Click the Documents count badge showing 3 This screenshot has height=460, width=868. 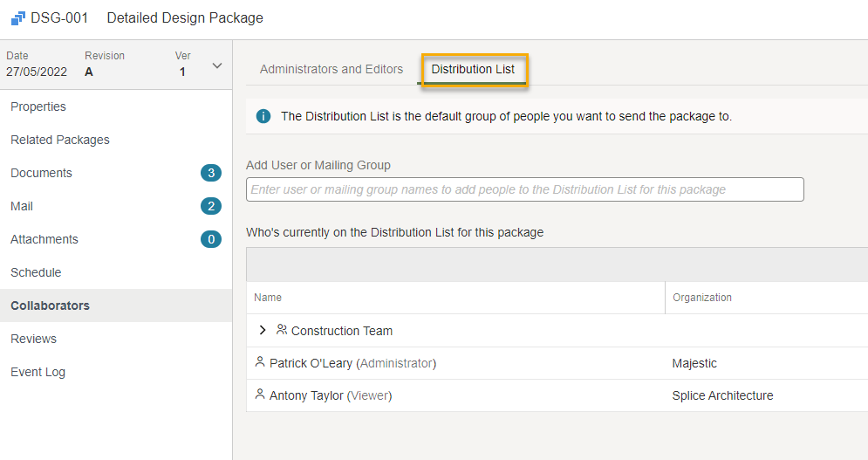[x=211, y=173]
